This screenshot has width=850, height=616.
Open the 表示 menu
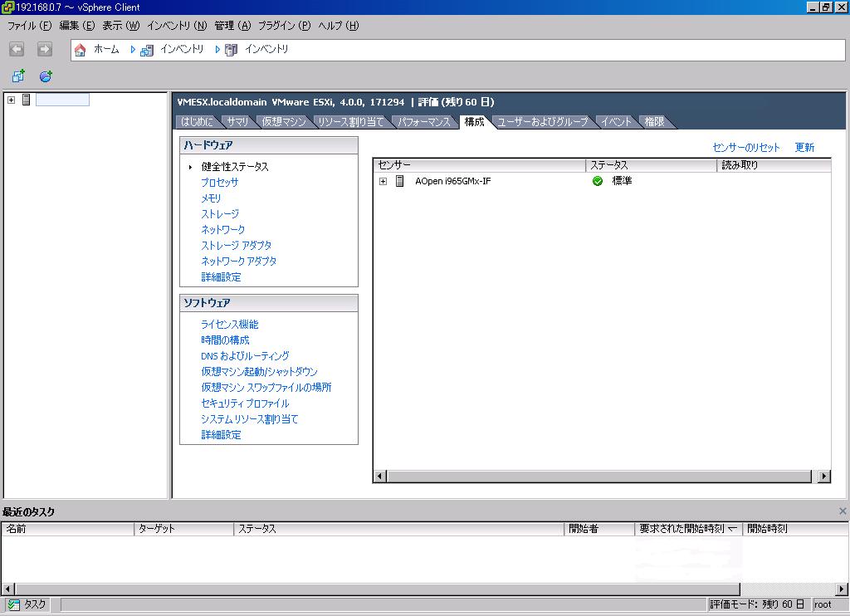[121, 26]
